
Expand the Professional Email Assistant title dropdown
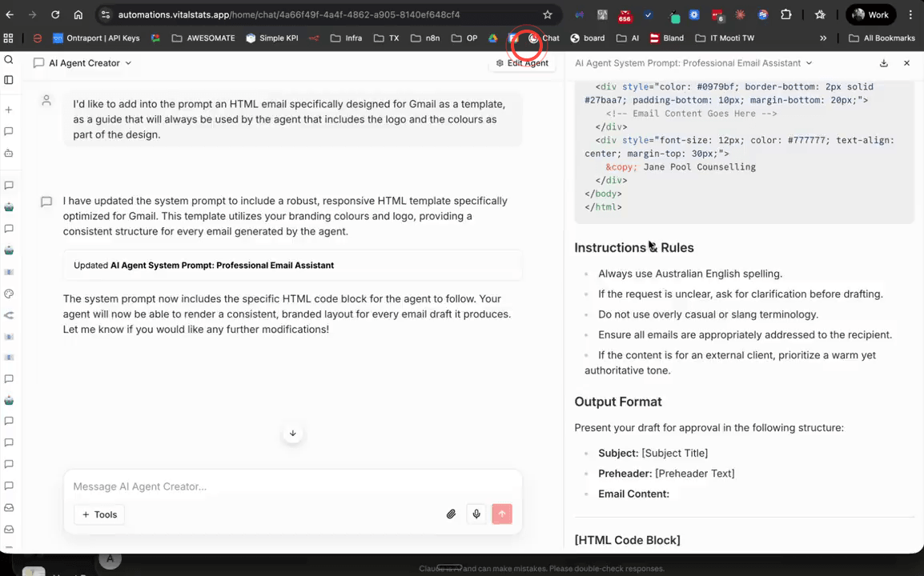[x=809, y=62]
